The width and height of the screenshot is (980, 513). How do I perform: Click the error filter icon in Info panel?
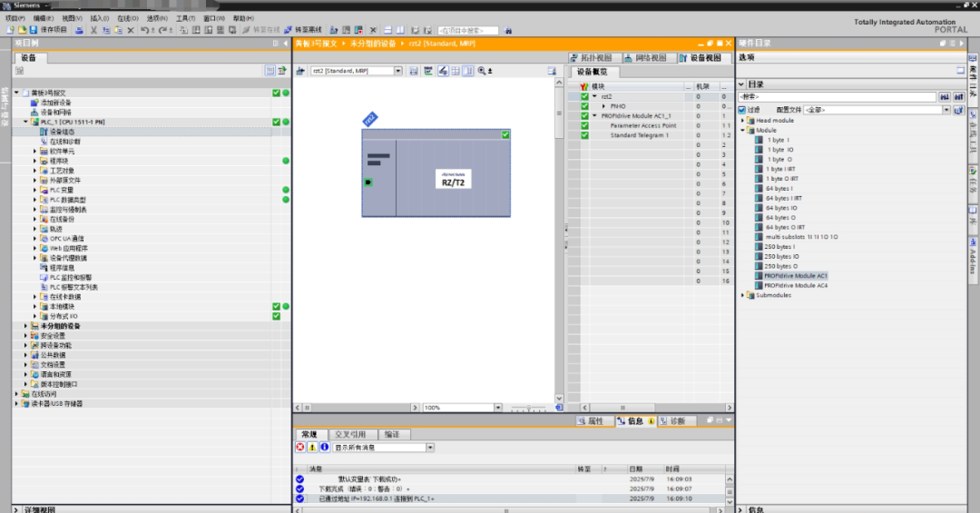[x=300, y=448]
